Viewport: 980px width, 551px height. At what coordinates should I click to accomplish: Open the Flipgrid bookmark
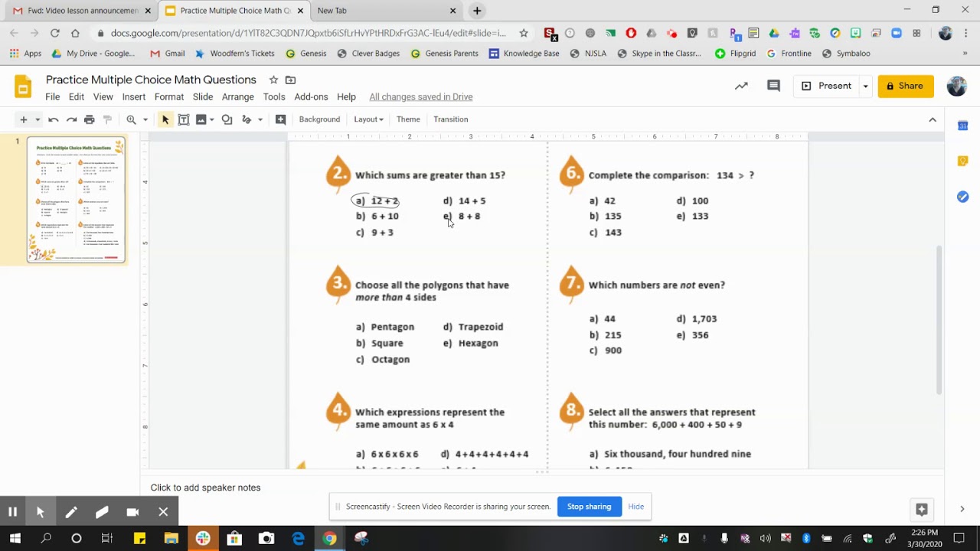point(736,54)
